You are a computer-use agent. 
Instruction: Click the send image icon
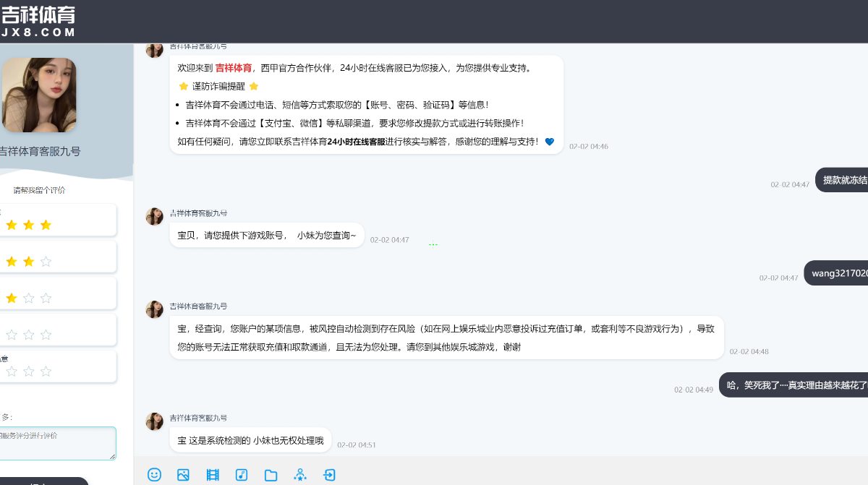click(183, 474)
